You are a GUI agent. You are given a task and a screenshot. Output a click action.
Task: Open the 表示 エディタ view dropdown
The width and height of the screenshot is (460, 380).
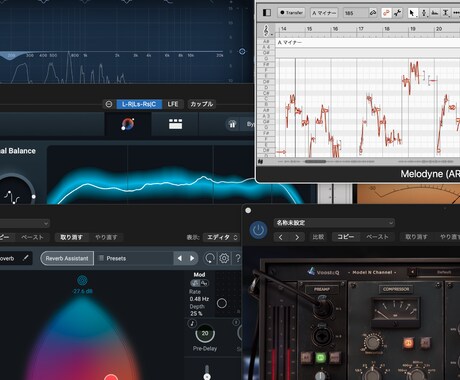pyautogui.click(x=222, y=237)
